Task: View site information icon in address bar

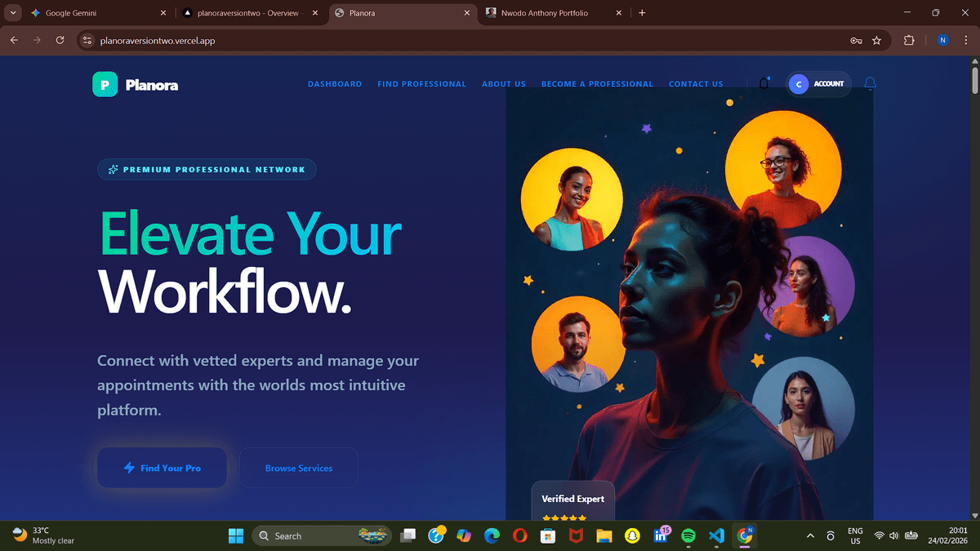Action: [x=88, y=40]
